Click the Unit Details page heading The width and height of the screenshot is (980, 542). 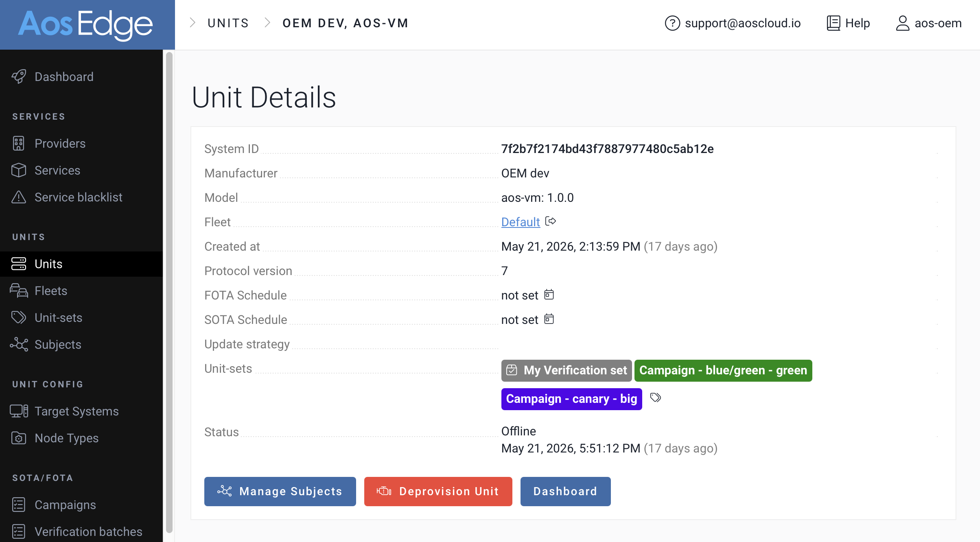(x=264, y=97)
